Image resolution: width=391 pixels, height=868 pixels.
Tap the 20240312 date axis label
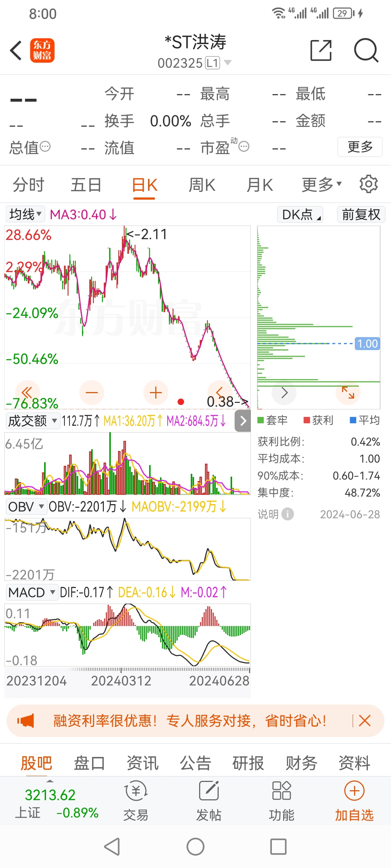coord(121,681)
